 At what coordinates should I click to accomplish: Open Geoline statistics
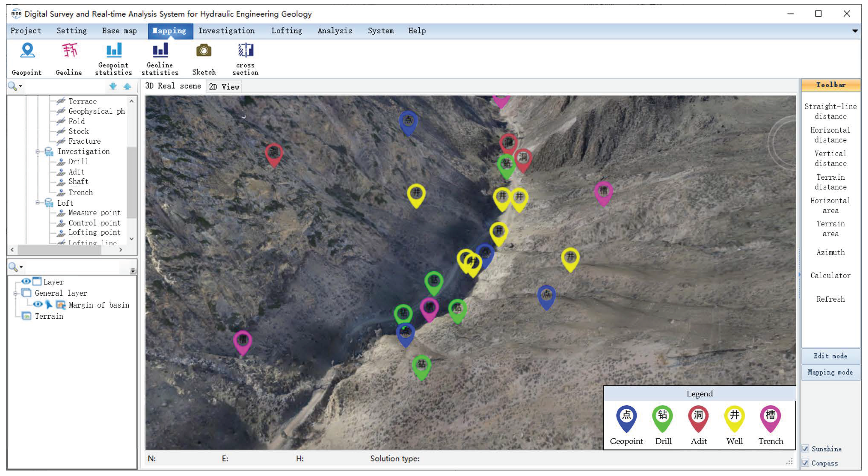pos(160,51)
